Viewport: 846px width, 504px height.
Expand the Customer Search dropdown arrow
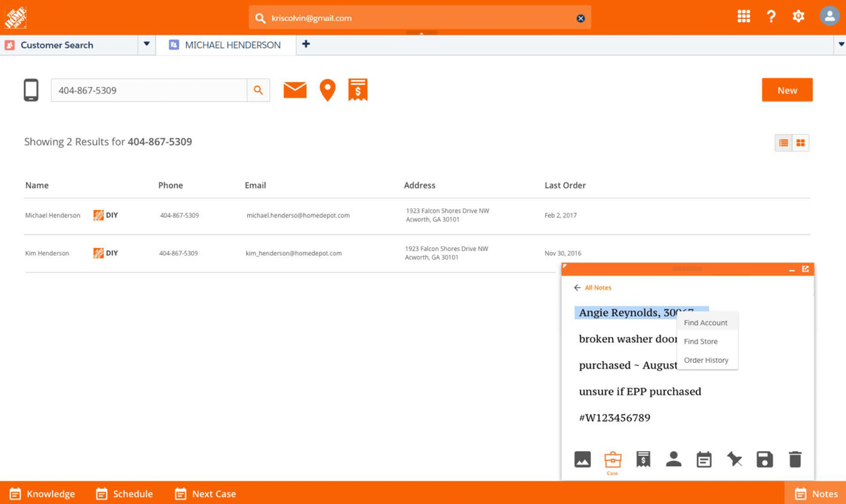point(147,44)
